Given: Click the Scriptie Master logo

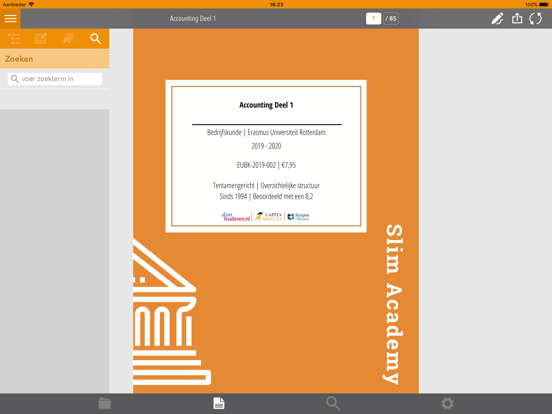Looking at the screenshot, I should 299,217.
